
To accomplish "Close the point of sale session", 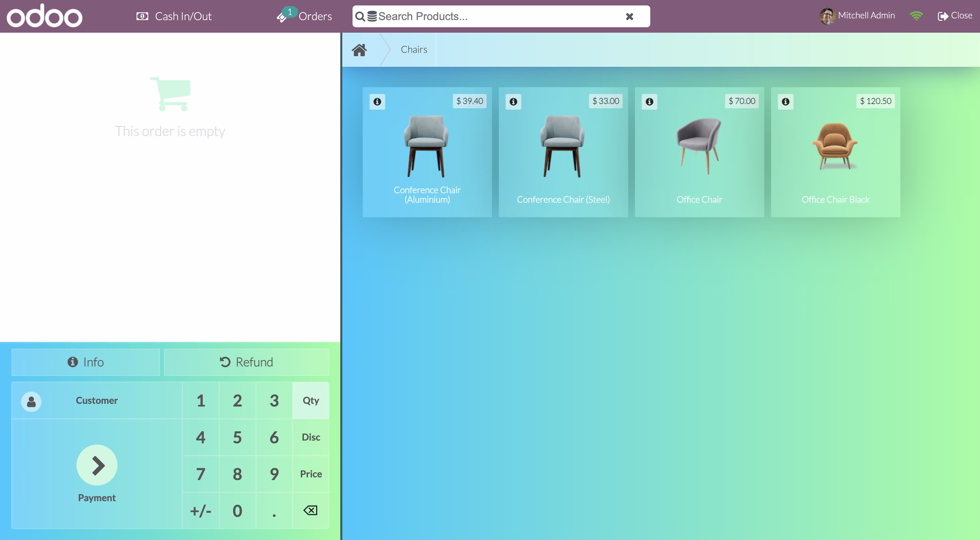I will pyautogui.click(x=955, y=16).
